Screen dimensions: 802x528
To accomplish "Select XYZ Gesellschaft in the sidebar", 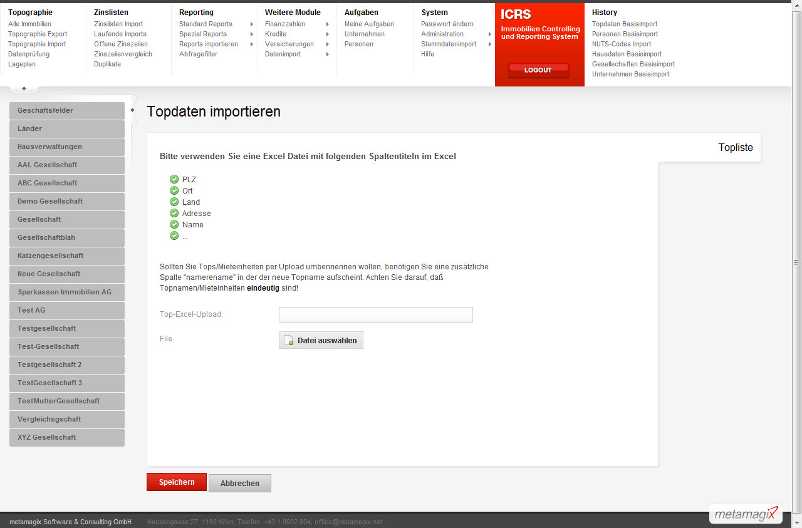I will pyautogui.click(x=67, y=437).
